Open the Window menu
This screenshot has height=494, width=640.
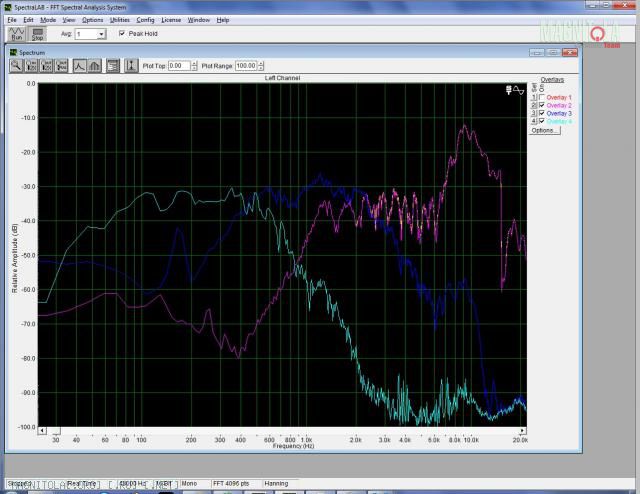(x=198, y=20)
